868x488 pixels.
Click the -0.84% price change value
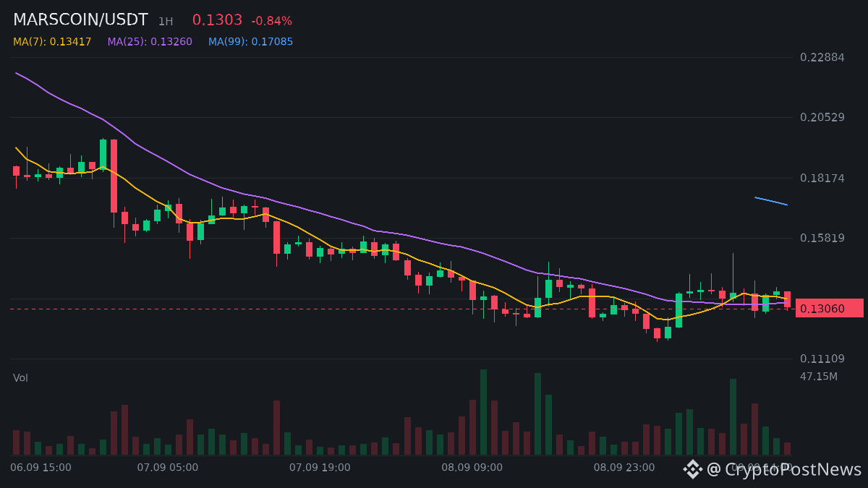pos(271,21)
